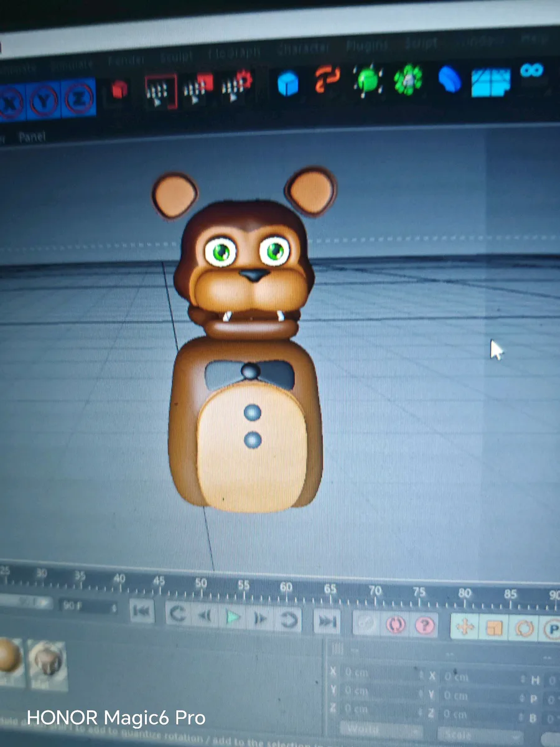Screen dimensions: 560x747
Task: Toggle Rotation keyframe recording
Action: click(x=524, y=629)
